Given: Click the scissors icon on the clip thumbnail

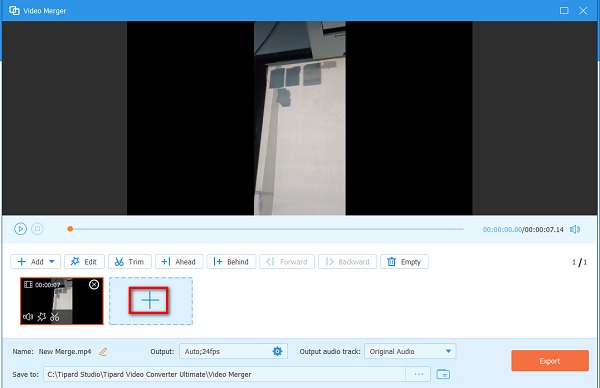Looking at the screenshot, I should pos(55,317).
